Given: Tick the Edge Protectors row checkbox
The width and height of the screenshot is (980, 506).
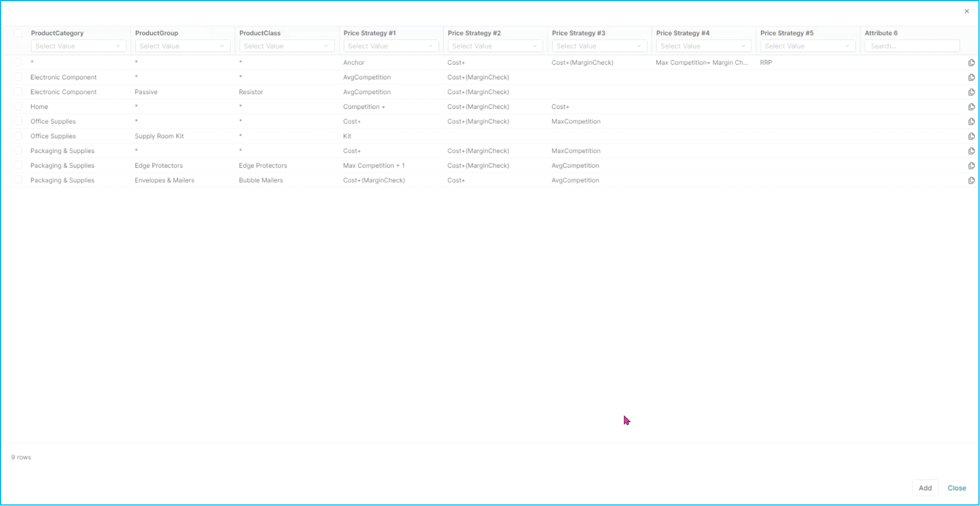Looking at the screenshot, I should (x=18, y=165).
